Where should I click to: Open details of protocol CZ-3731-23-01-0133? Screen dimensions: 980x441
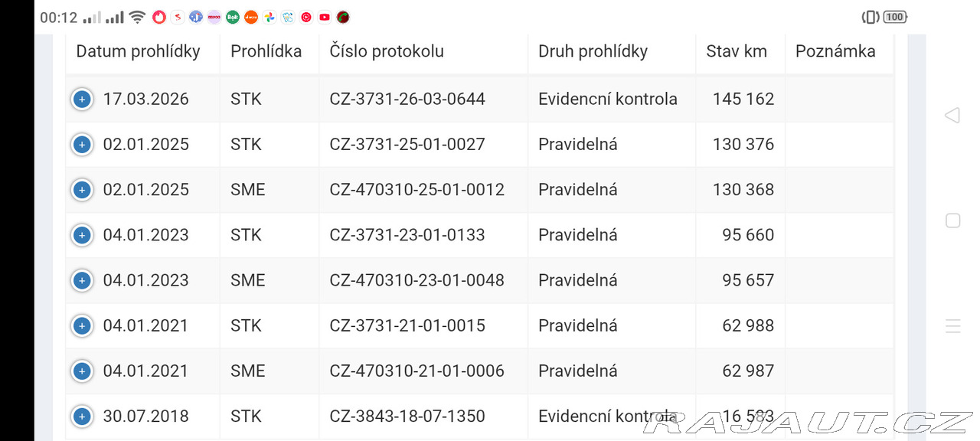[x=82, y=235]
